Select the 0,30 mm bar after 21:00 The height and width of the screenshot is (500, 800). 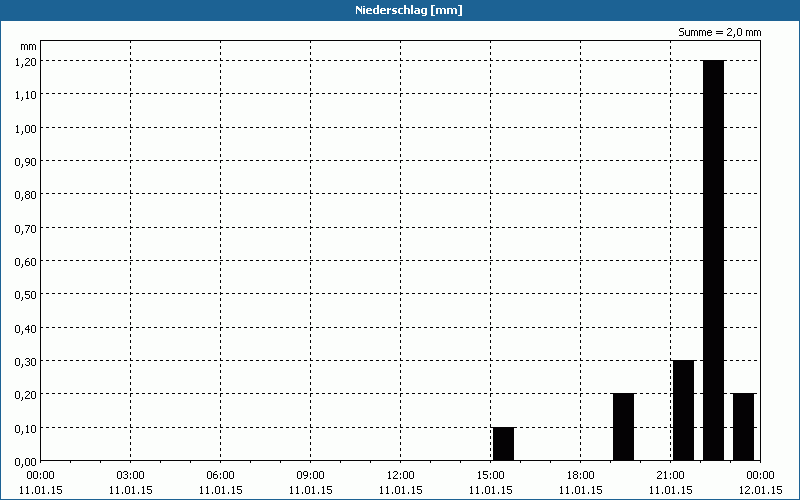pos(684,410)
